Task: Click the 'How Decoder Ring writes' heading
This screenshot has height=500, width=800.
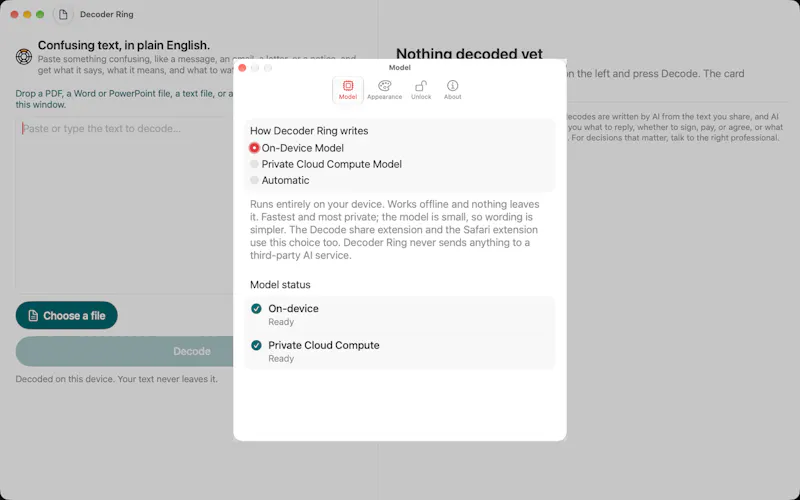Action: pyautogui.click(x=309, y=131)
